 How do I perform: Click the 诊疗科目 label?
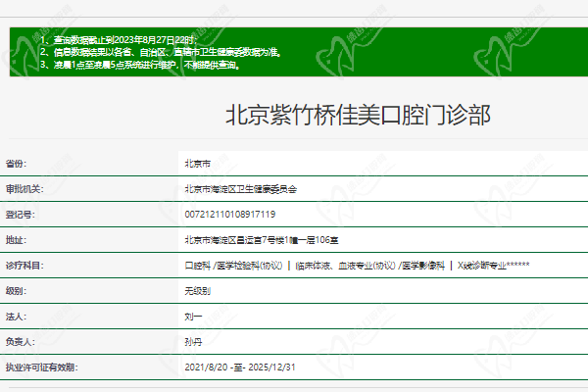pyautogui.click(x=24, y=266)
